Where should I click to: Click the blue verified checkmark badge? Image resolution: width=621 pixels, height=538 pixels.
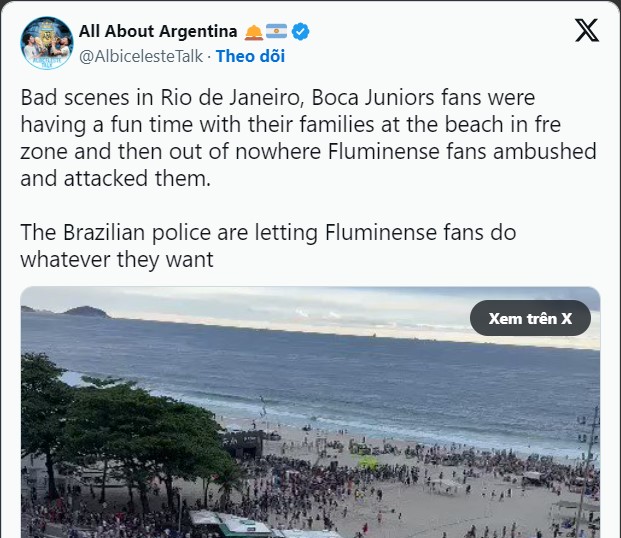pyautogui.click(x=300, y=31)
